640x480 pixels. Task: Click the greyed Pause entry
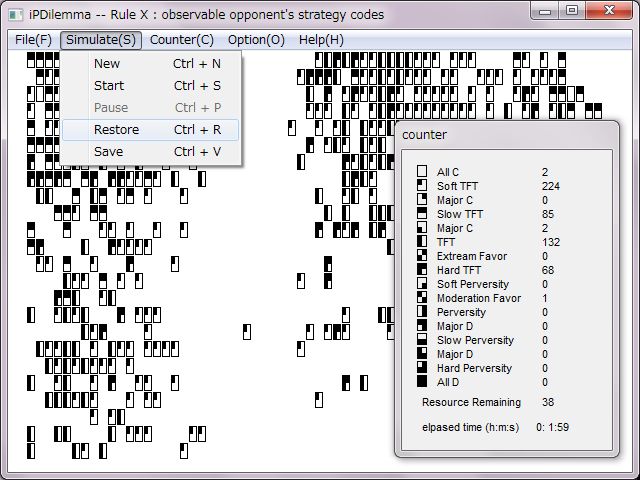(150, 108)
